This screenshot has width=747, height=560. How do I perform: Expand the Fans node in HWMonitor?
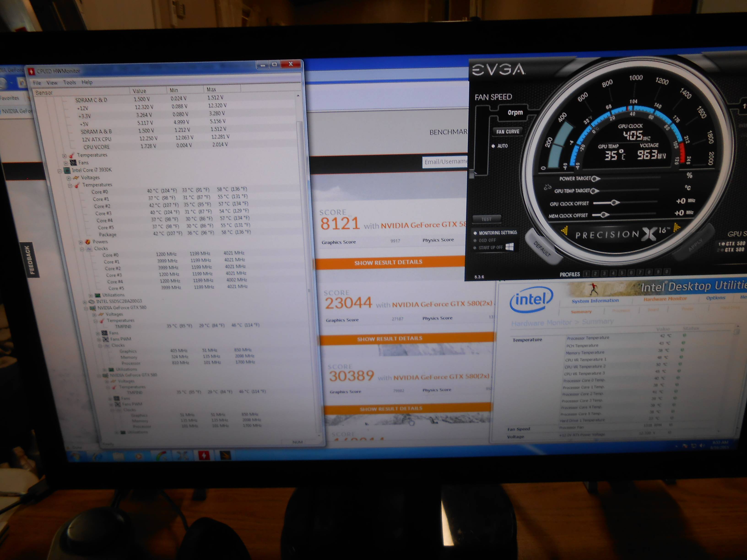[x=65, y=163]
